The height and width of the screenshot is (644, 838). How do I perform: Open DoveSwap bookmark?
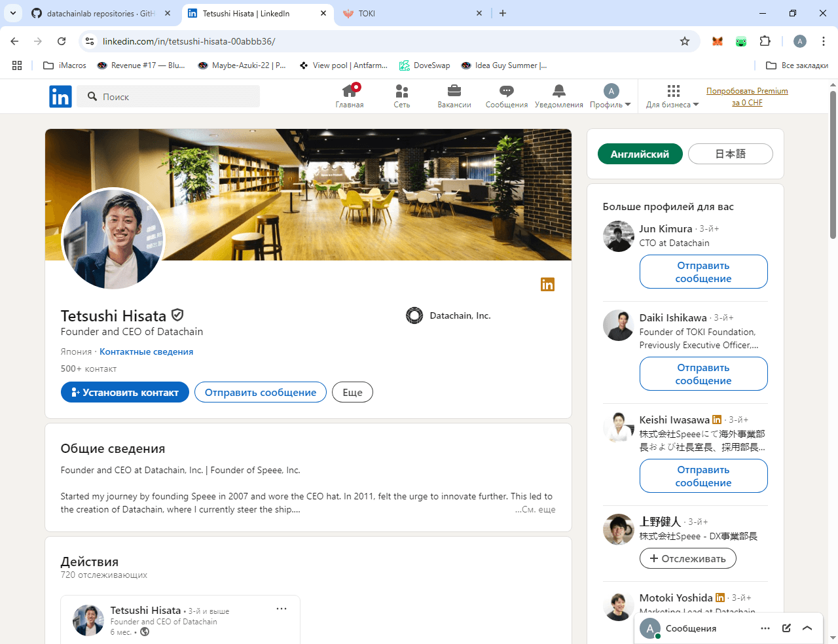(425, 65)
